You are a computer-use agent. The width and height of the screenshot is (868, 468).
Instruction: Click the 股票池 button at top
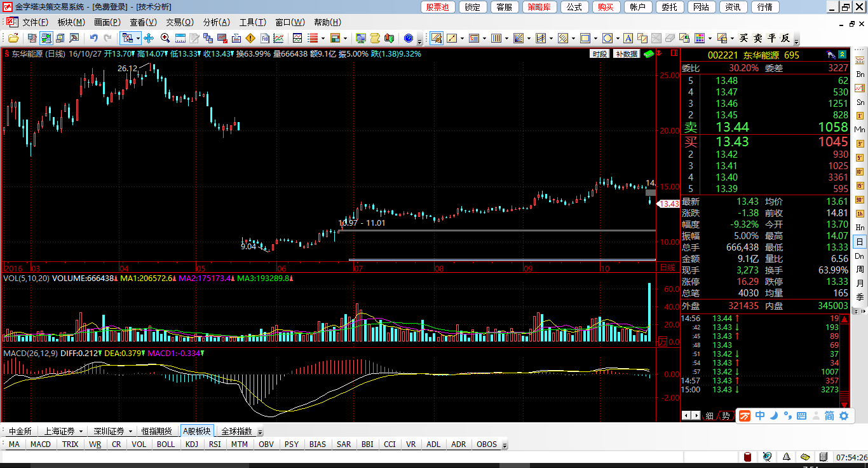pos(437,7)
